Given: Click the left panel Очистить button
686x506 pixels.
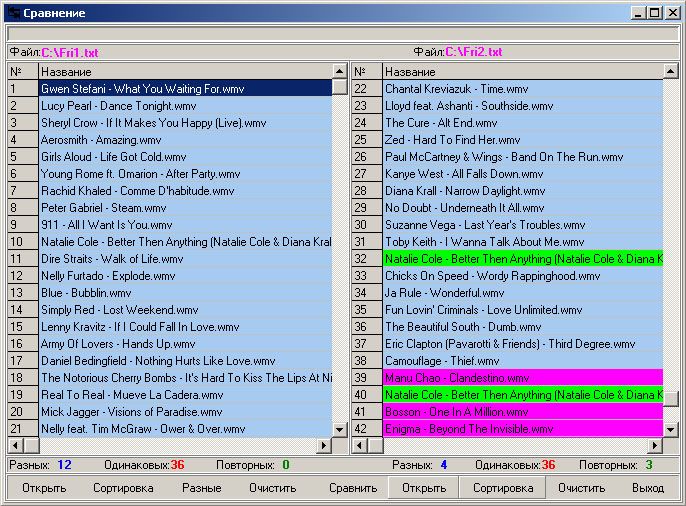Looking at the screenshot, I should click(x=272, y=488).
